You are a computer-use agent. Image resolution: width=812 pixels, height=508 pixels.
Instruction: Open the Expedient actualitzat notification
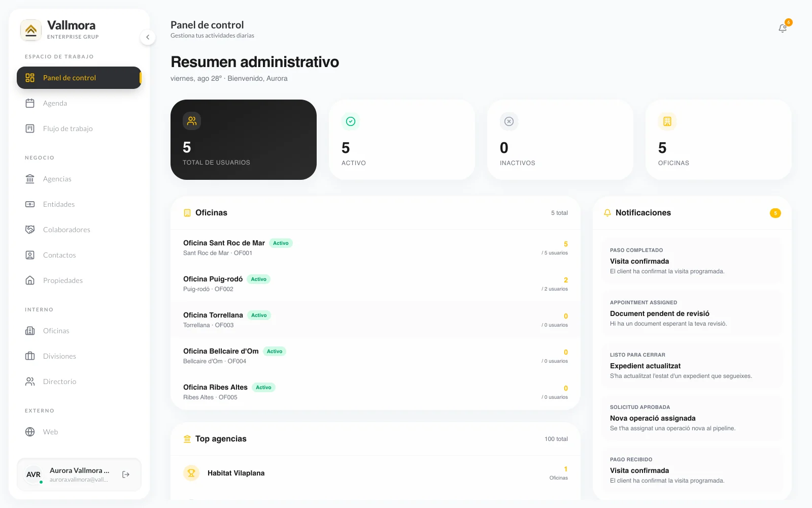(692, 365)
